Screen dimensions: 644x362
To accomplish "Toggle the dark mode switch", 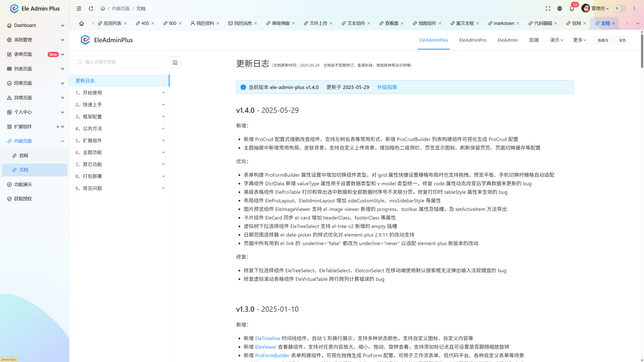I will 620,9.
